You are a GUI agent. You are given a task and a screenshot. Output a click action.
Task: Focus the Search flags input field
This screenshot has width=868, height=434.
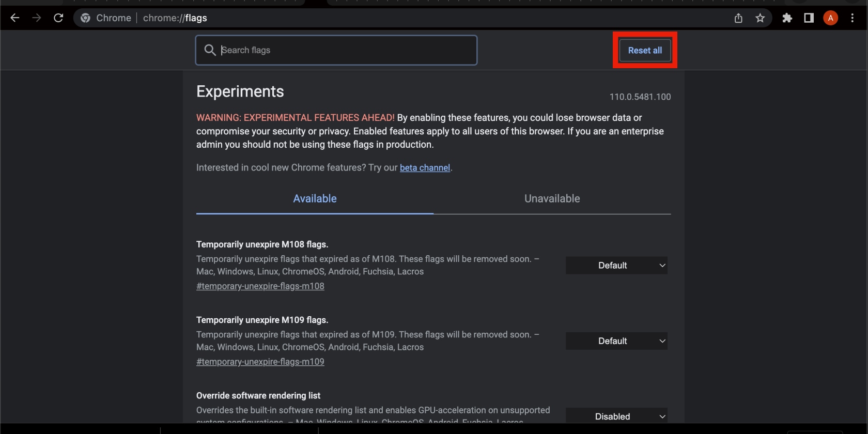[336, 50]
